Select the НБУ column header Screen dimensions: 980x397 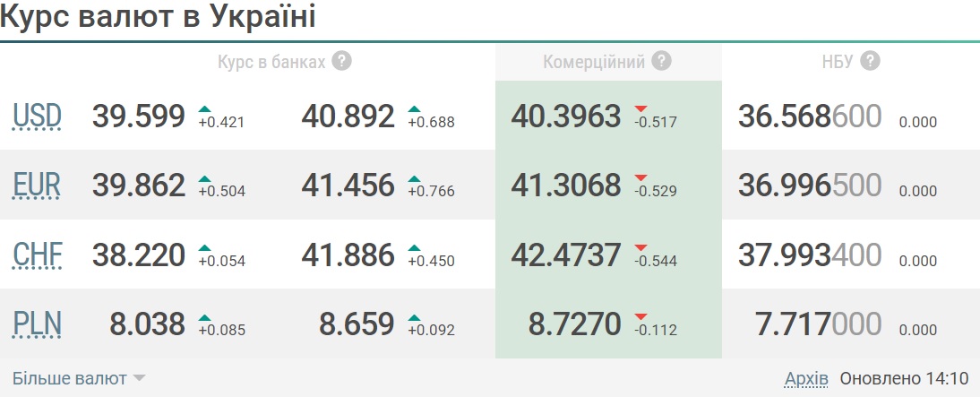(x=832, y=62)
